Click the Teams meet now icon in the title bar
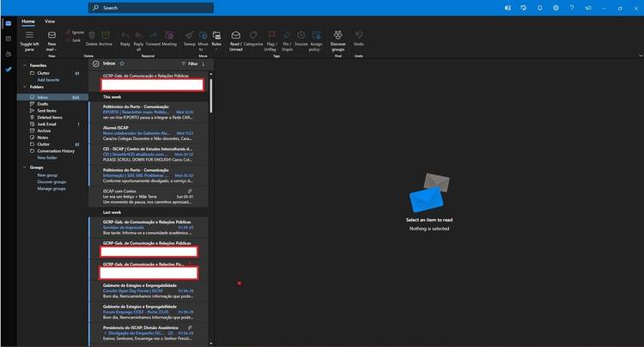Viewport: 644px width, 347px height. 507,8
